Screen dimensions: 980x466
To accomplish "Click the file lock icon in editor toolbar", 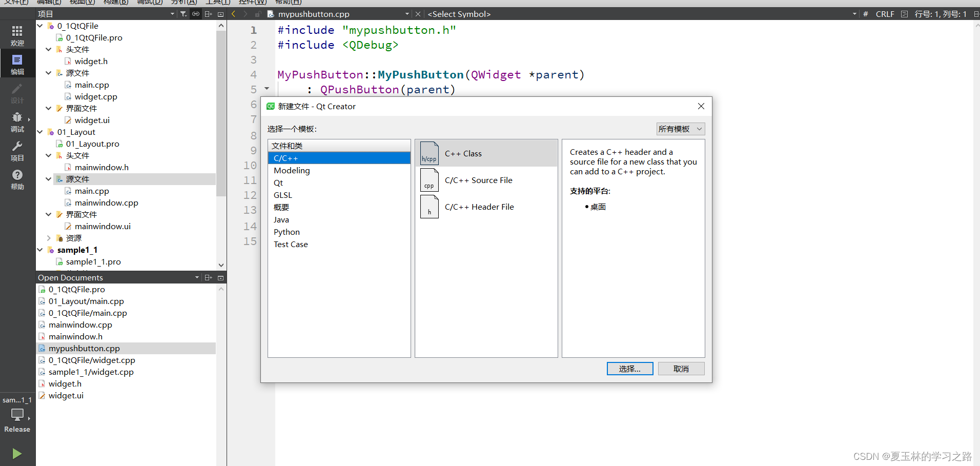I will pyautogui.click(x=258, y=14).
